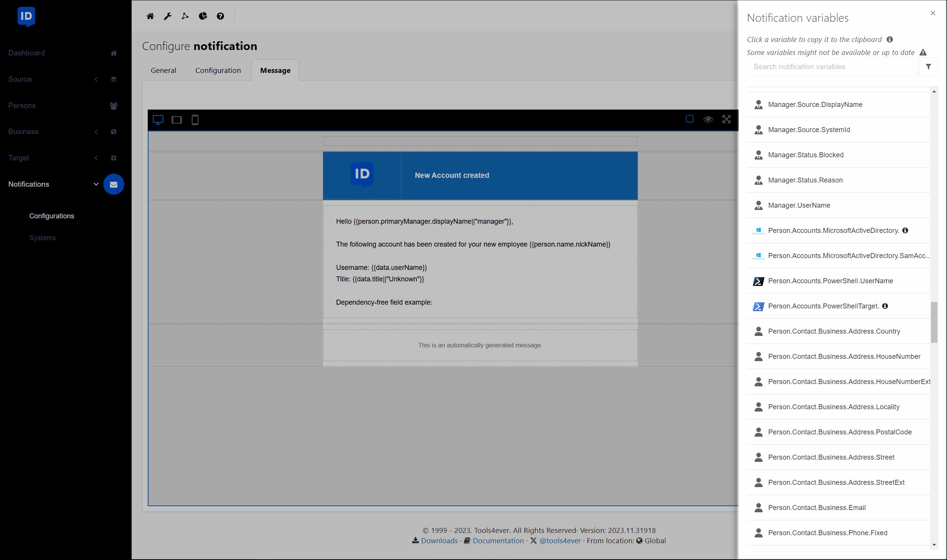Screen dimensions: 947x560
Task: Expand the Business sidebar menu
Action: [x=96, y=132]
